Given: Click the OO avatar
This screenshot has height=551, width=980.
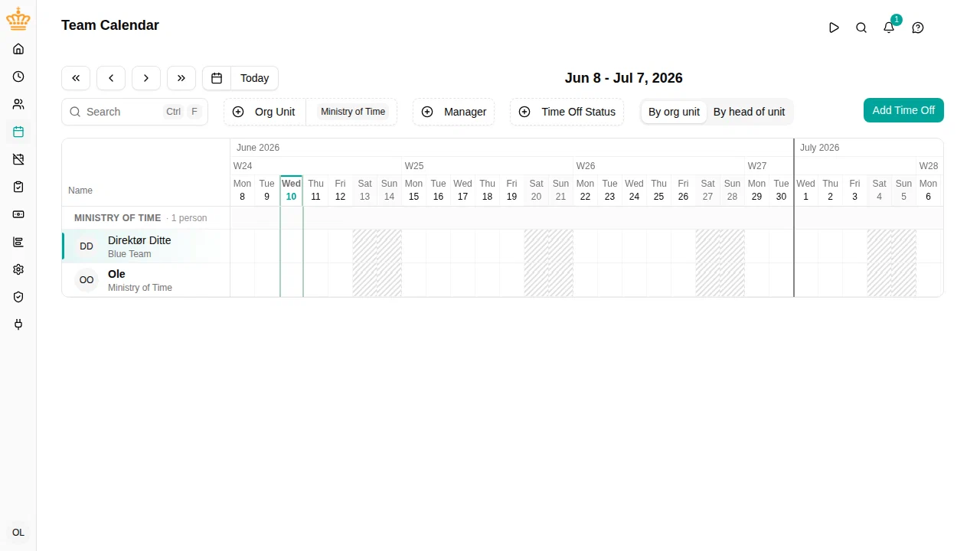Looking at the screenshot, I should tap(87, 280).
